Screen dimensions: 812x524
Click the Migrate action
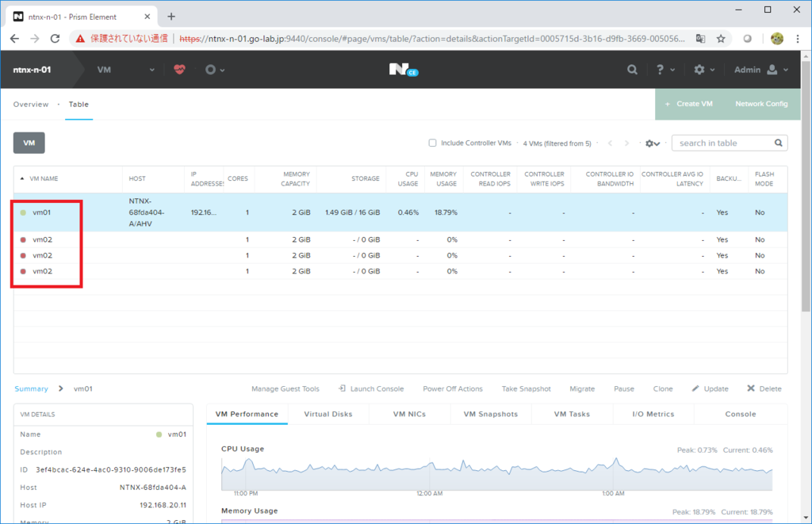point(582,389)
